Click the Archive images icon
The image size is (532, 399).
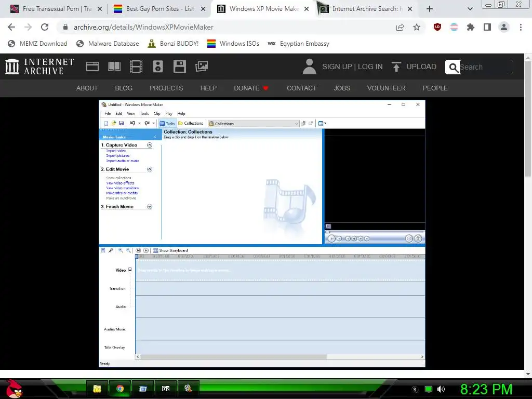(202, 66)
